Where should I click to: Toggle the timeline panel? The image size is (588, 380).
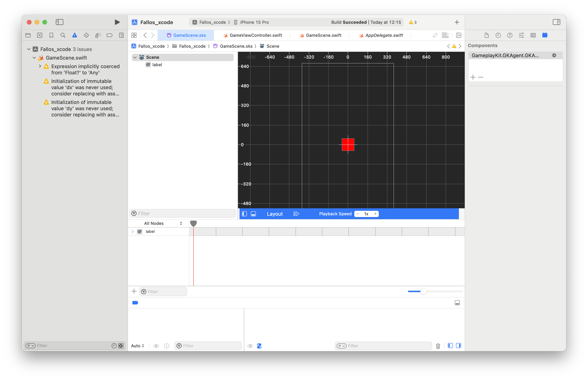[253, 214]
